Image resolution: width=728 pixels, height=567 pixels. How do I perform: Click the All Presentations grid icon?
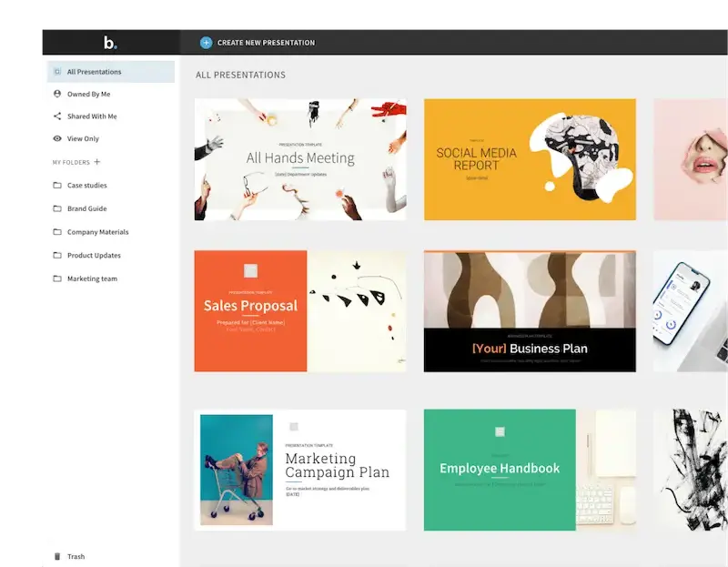(x=57, y=72)
